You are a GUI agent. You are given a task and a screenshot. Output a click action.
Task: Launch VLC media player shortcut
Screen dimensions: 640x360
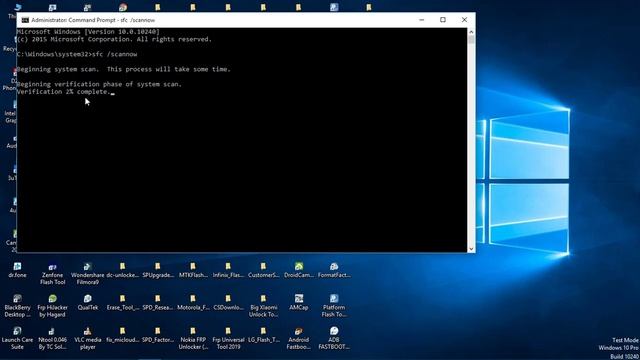pos(87,338)
